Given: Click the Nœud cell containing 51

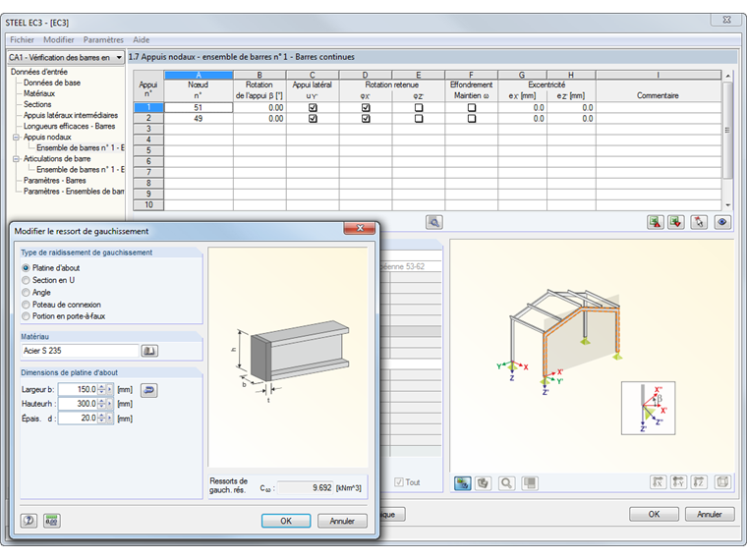Looking at the screenshot, I should tap(199, 108).
